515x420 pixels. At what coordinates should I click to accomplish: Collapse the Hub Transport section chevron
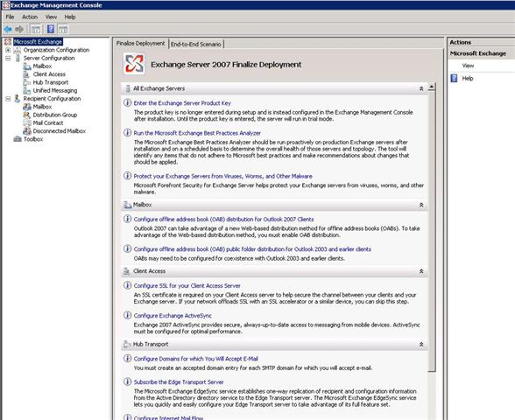point(421,345)
